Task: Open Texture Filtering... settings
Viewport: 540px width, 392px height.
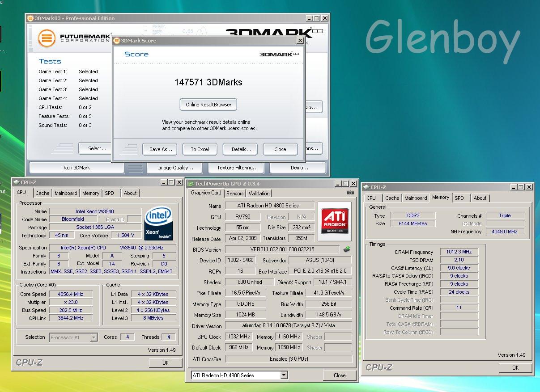Action: pyautogui.click(x=237, y=168)
